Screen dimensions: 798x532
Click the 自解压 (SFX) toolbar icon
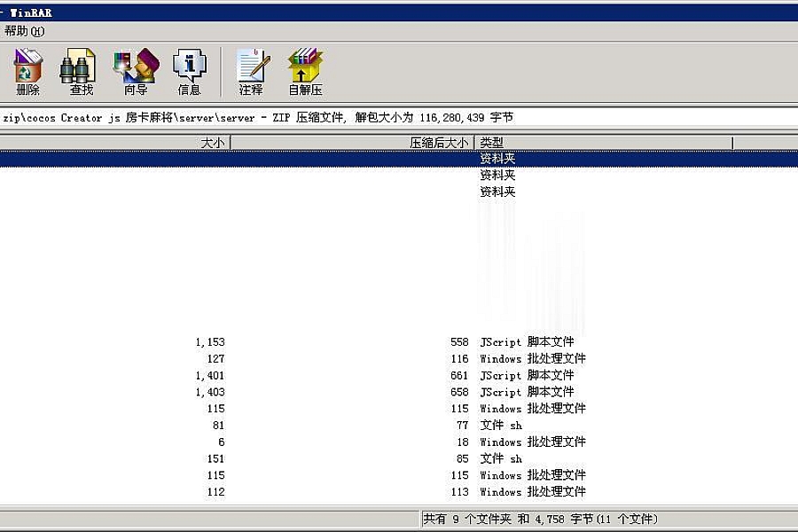(x=305, y=72)
